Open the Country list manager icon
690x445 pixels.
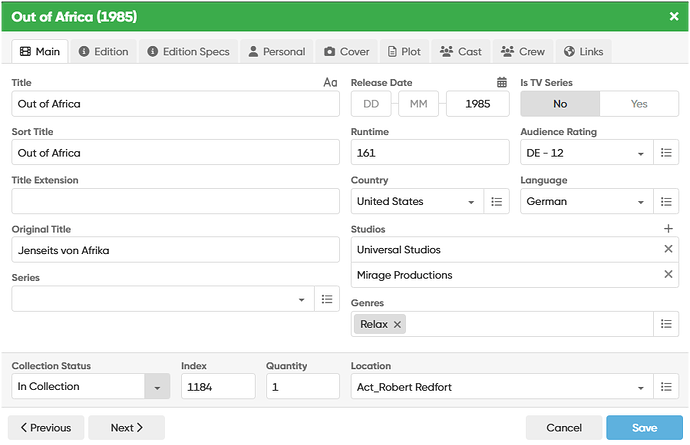click(x=497, y=202)
